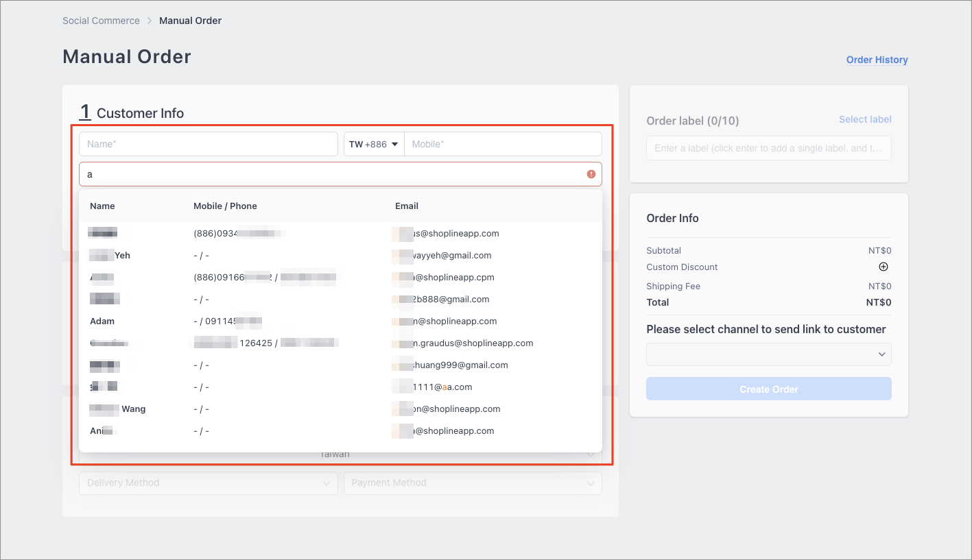Select customer with us@shoplineapp.com email
This screenshot has width=972, height=560.
pos(340,233)
